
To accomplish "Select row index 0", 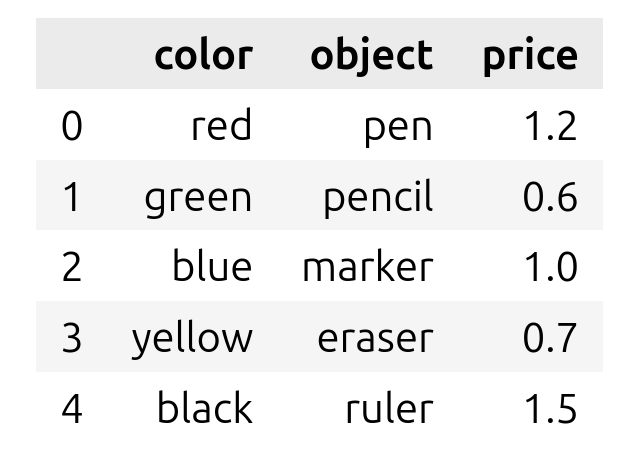I will pyautogui.click(x=71, y=126).
